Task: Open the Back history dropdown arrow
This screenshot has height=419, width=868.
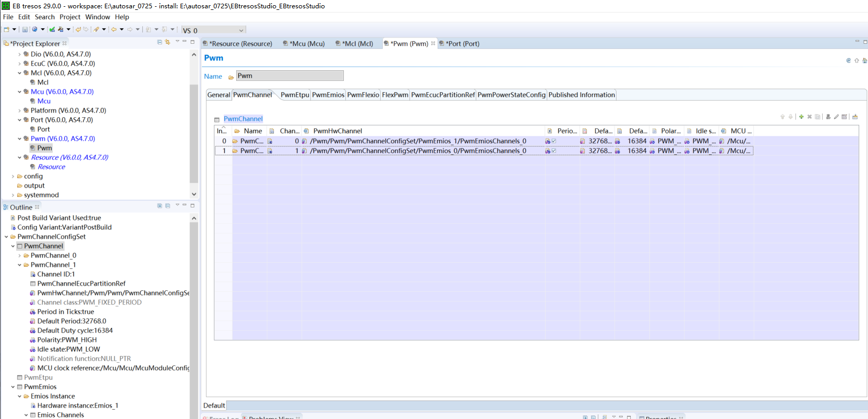Action: pyautogui.click(x=122, y=30)
